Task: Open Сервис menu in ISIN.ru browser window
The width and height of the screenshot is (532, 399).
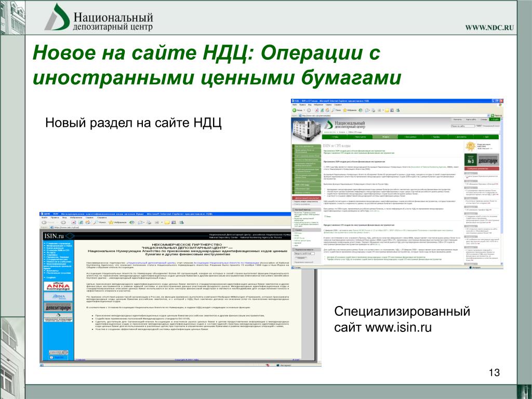Action: 89,218
